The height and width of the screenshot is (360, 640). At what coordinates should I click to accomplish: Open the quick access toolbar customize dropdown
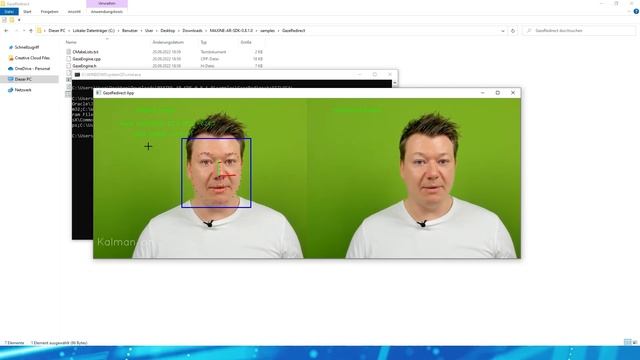[19, 20]
